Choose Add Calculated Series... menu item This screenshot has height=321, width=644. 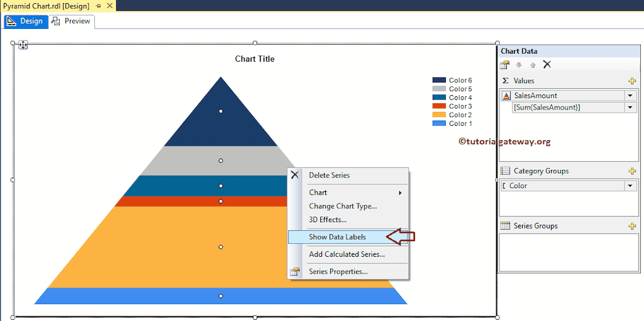point(347,254)
